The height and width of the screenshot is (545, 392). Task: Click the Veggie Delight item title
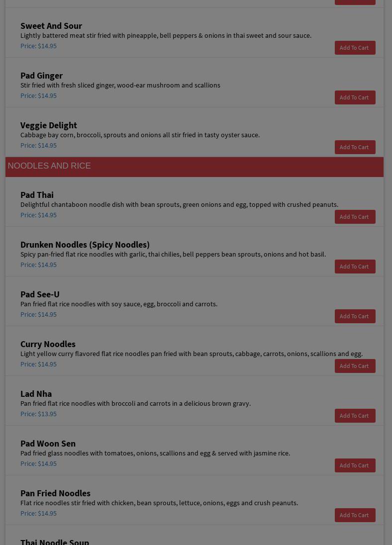49,125
